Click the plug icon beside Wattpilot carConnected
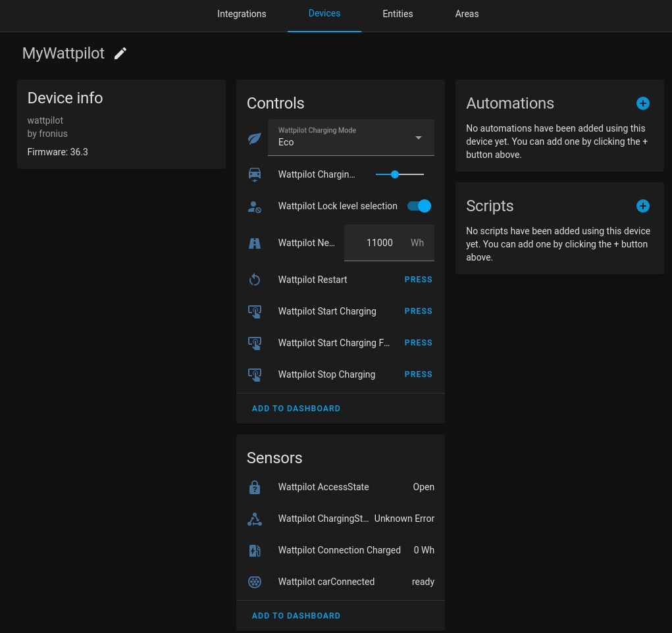Image resolution: width=672 pixels, height=633 pixels. point(255,582)
